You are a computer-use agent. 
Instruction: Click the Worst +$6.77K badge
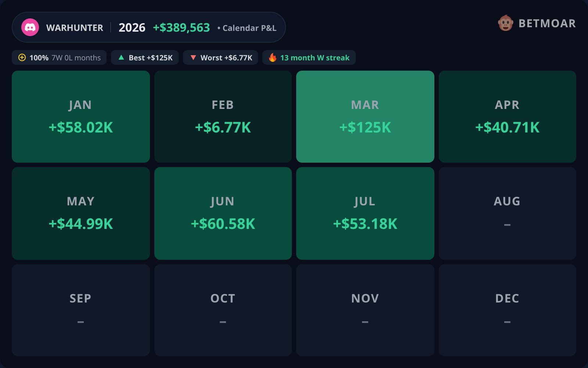tap(220, 57)
